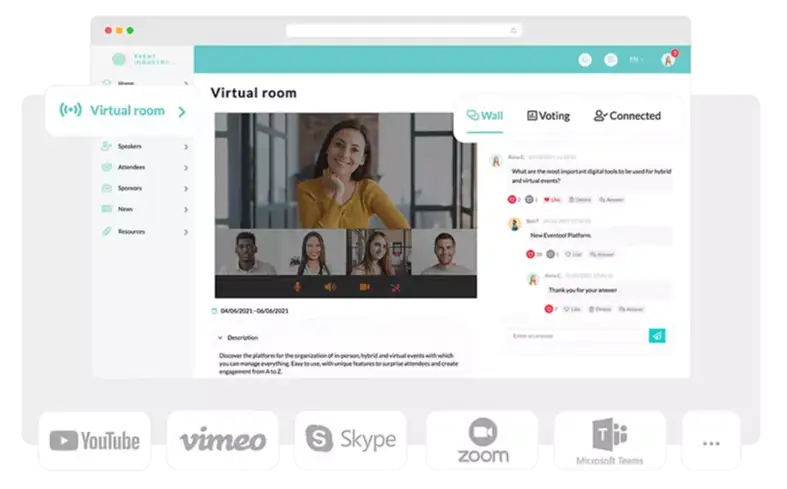Click Anna C. avatar on the hybrid events question
The width and height of the screenshot is (787, 489).
point(496,161)
